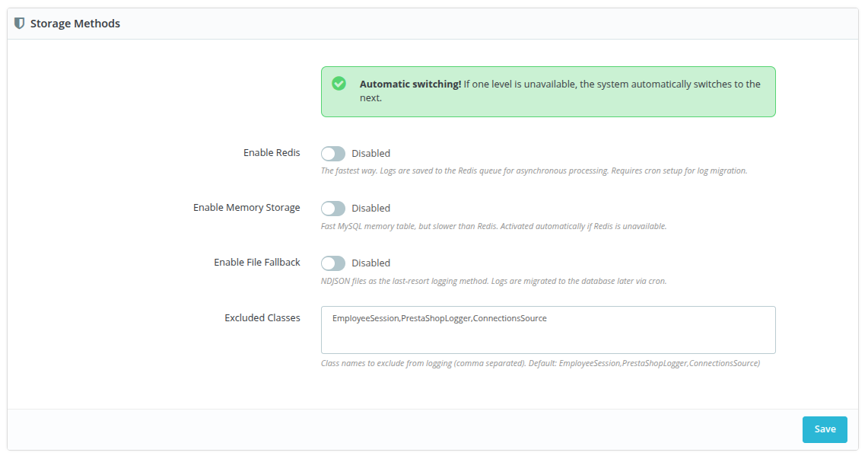Screen dimensions: 868x459
Task: Click the Storage Methods panel heading
Action: (75, 24)
